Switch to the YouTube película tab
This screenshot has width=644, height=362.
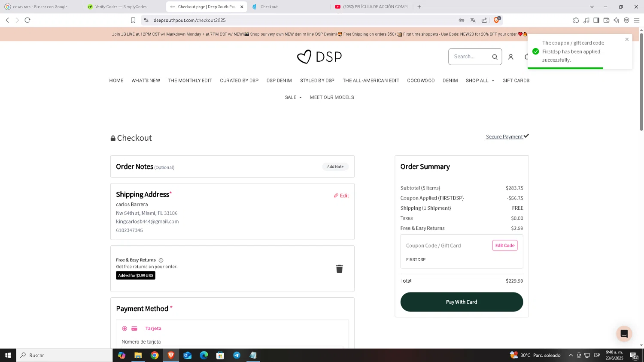pyautogui.click(x=372, y=7)
